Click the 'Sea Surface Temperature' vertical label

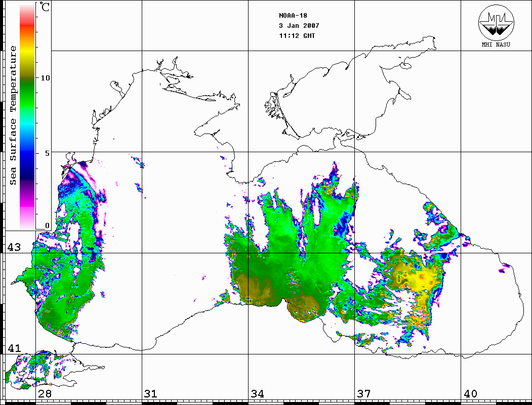pyautogui.click(x=13, y=116)
